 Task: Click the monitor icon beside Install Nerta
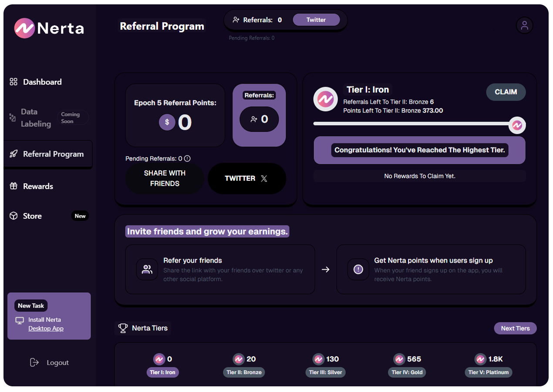tap(20, 321)
